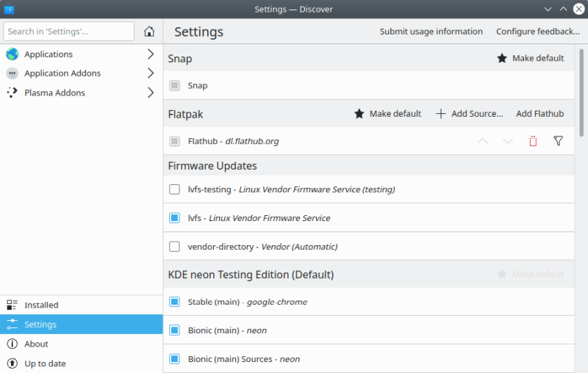This screenshot has width=588, height=373.
Task: Move Flathub source down with arrow icon
Action: [x=508, y=141]
